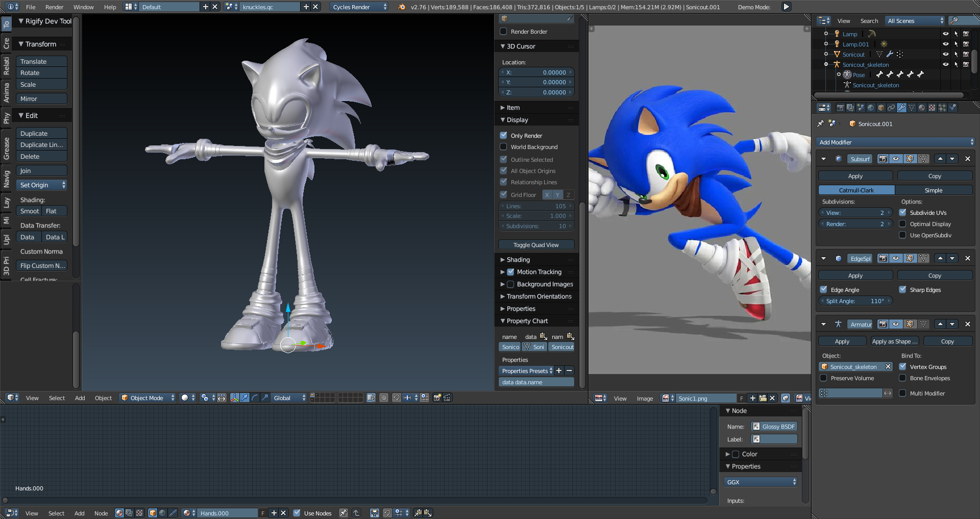Disable the Only Render checkbox
The image size is (980, 519).
pyautogui.click(x=504, y=135)
